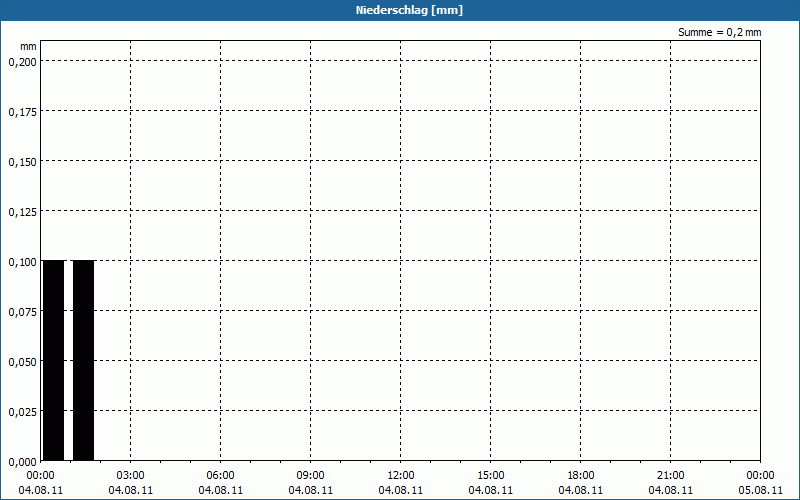Click the 21:00 time axis label

click(x=670, y=476)
